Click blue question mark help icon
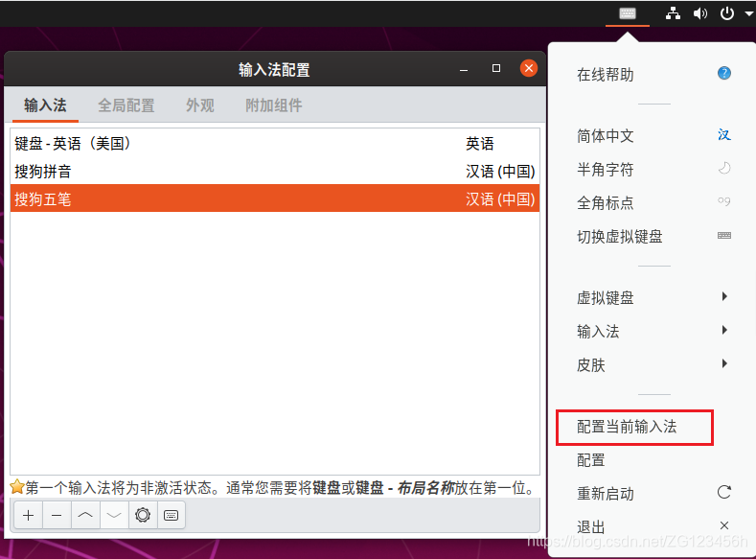 click(724, 73)
